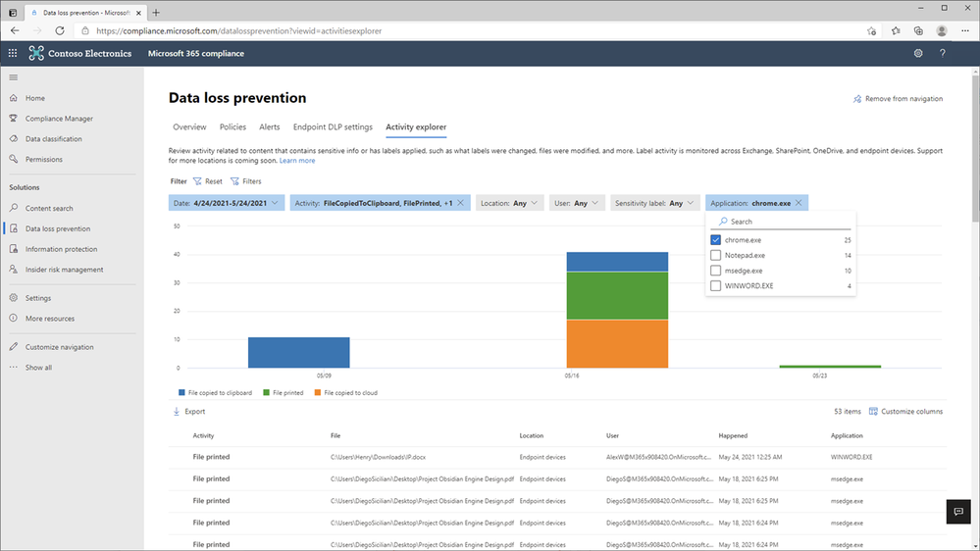This screenshot has height=551, width=980.
Task: Click the Remove from navigation unpin icon
Action: point(856,99)
